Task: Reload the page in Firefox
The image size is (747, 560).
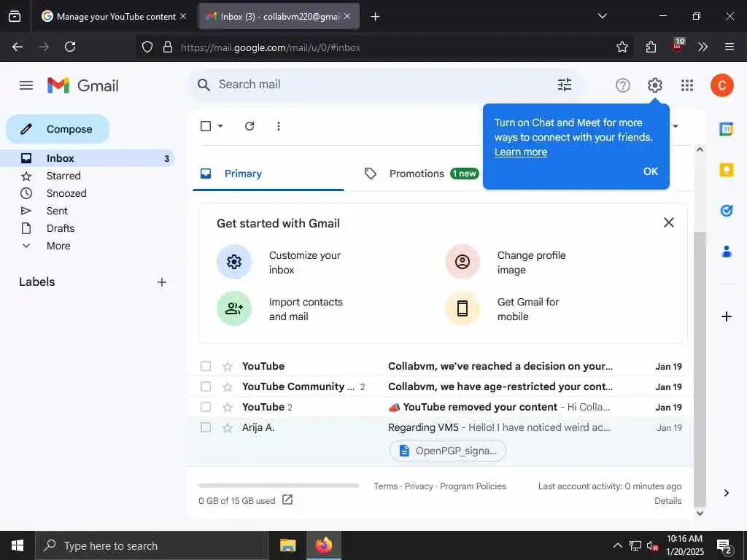Action: point(70,47)
